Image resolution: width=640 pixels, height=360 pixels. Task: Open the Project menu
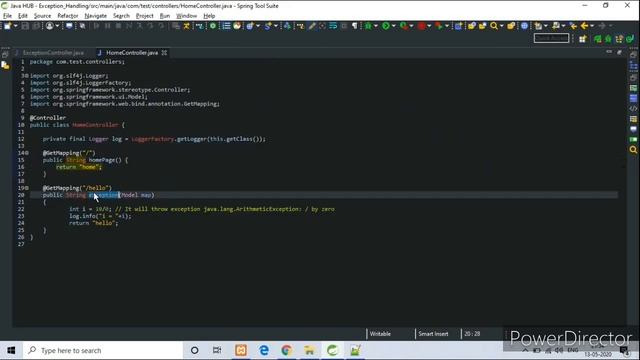(144, 16)
